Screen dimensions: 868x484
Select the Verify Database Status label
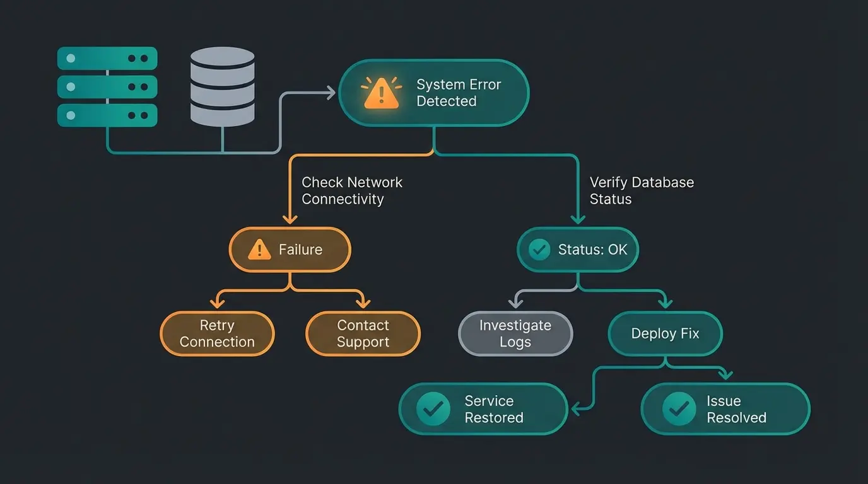tap(642, 190)
